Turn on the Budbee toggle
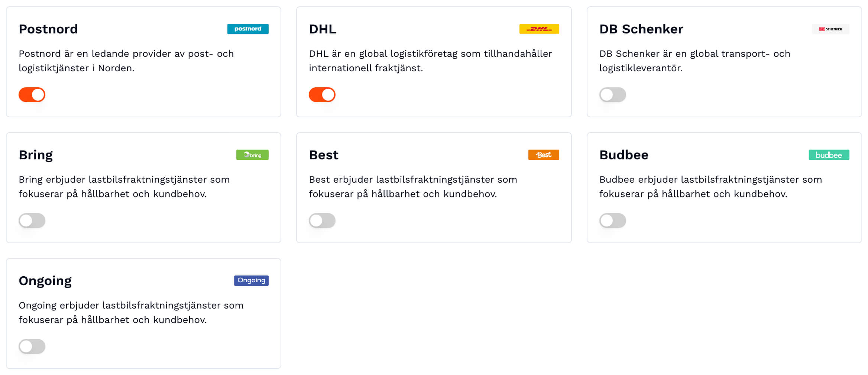Screen dimensions: 868x375 [x=612, y=221]
